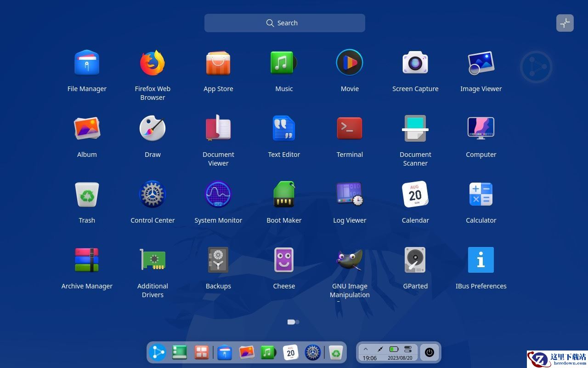
Task: Click the Search field at the top
Action: click(285, 23)
